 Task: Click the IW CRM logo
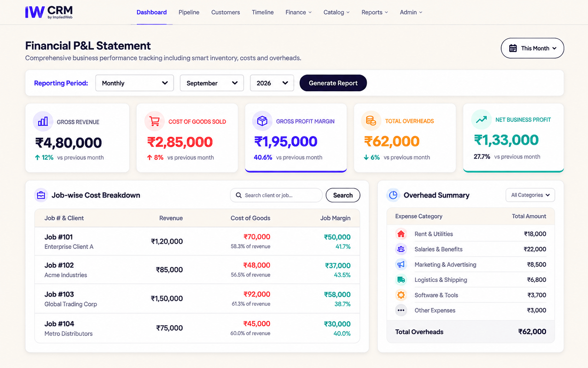point(49,12)
